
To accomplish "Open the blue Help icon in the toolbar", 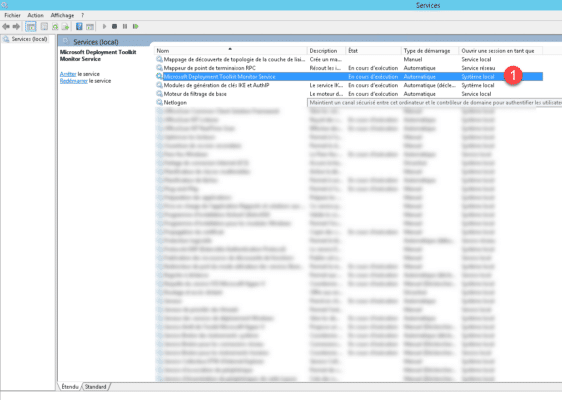I will (79, 27).
